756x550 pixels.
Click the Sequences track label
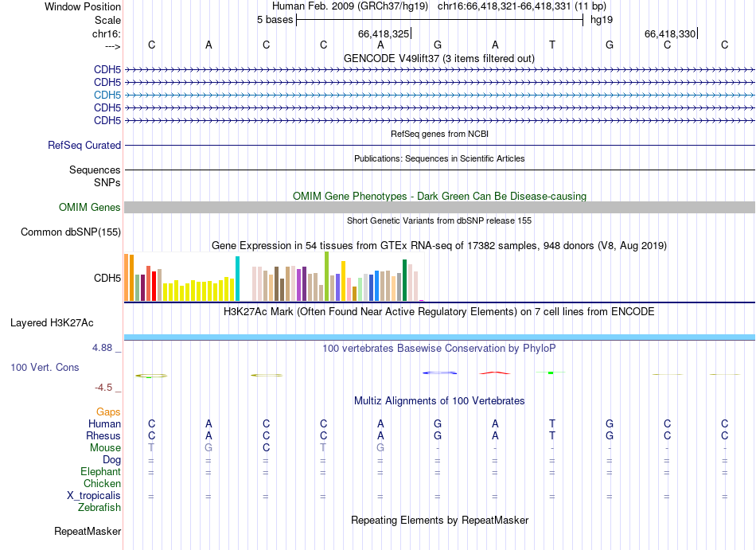pos(95,170)
